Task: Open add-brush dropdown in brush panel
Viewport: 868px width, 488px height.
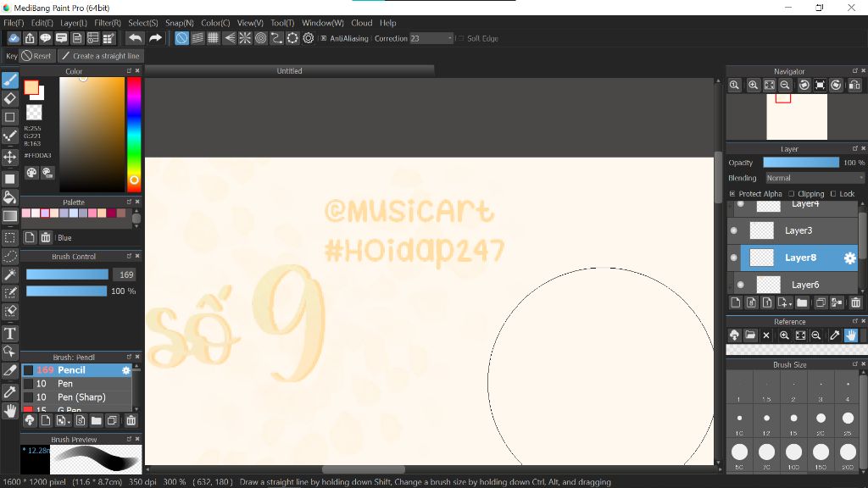Action: click(x=63, y=421)
